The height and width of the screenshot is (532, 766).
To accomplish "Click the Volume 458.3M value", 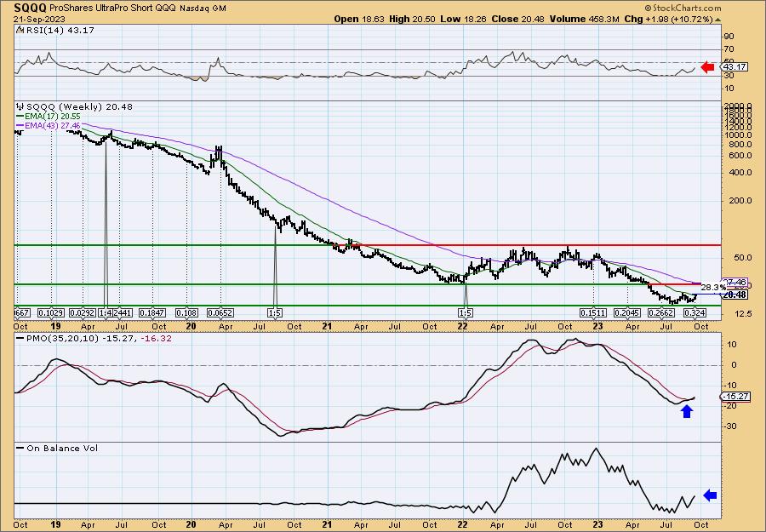I will point(584,19).
